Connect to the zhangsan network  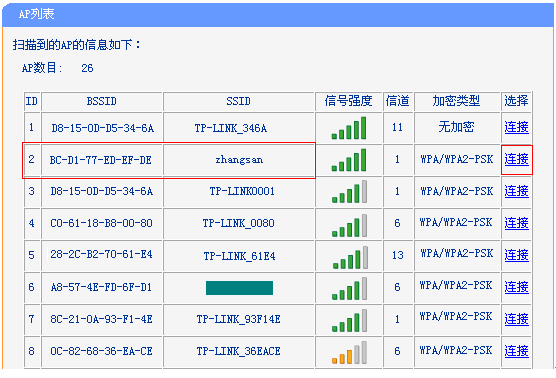coord(516,159)
